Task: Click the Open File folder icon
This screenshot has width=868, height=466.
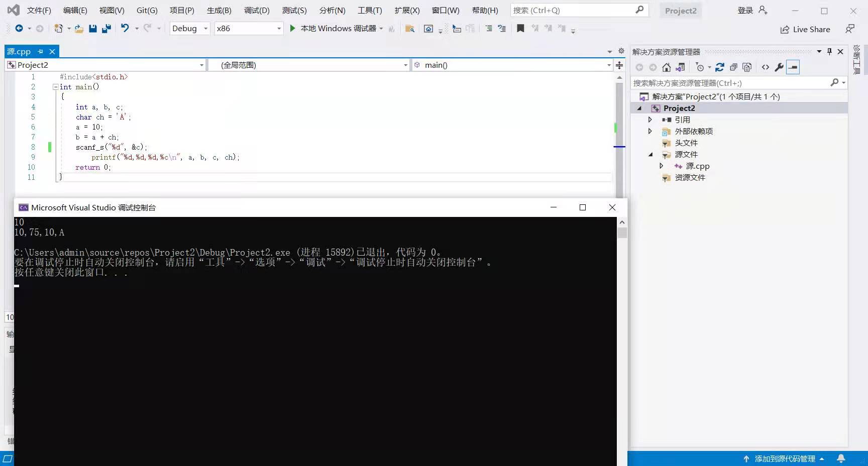Action: pos(79,29)
